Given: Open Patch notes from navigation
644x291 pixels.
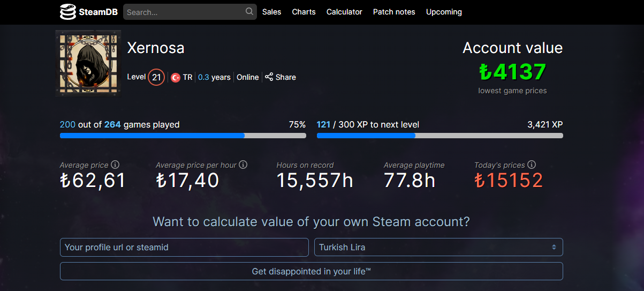Looking at the screenshot, I should (394, 12).
